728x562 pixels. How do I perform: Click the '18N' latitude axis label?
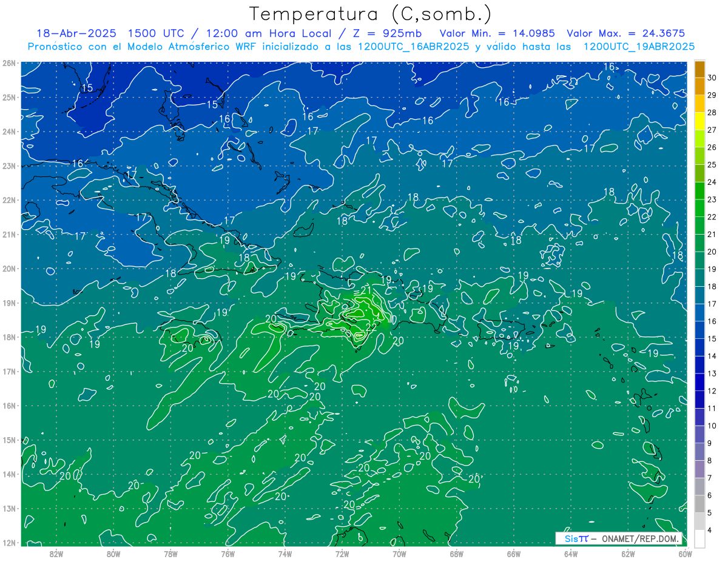8,337
